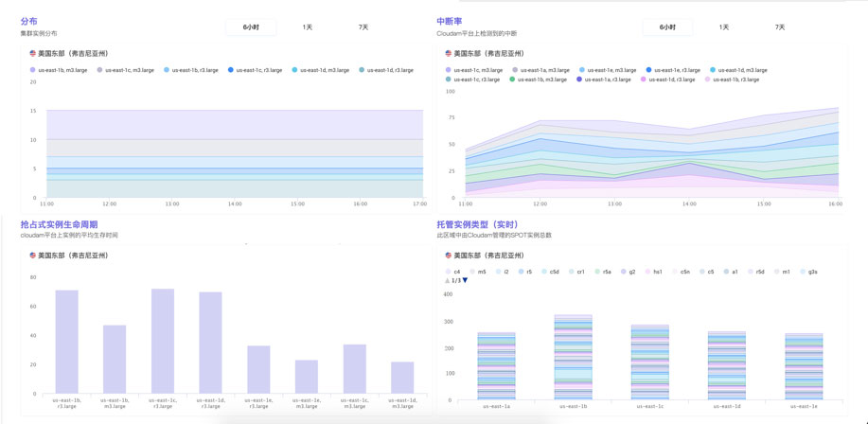Toggle us-east-1b, r3.large in 中断率 legend
The width and height of the screenshot is (868, 424).
(732, 79)
